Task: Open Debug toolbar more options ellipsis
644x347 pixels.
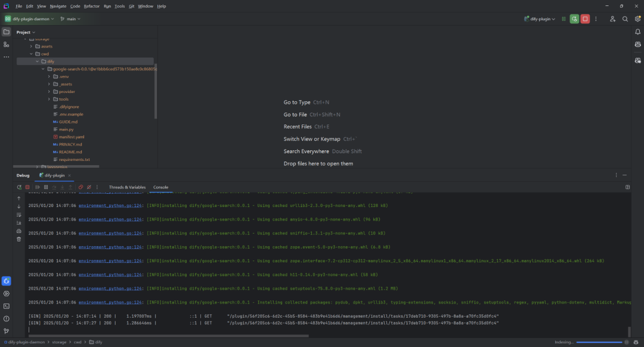Action: tap(97, 187)
